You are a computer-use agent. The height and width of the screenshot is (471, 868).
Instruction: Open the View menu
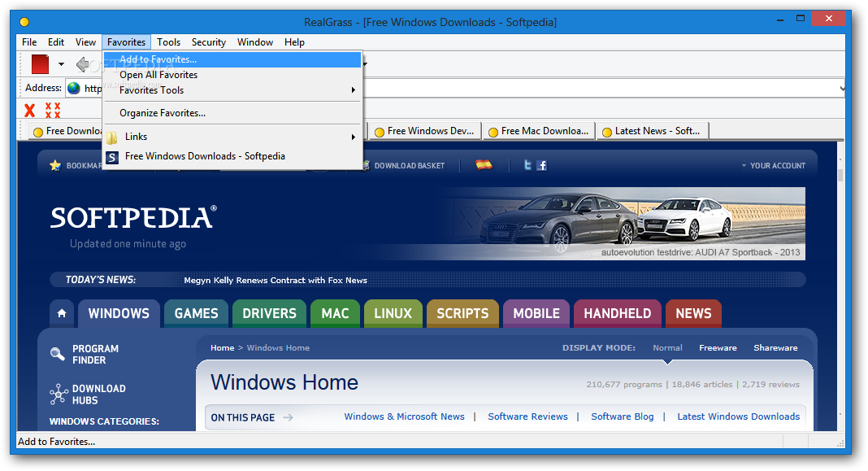coord(85,42)
